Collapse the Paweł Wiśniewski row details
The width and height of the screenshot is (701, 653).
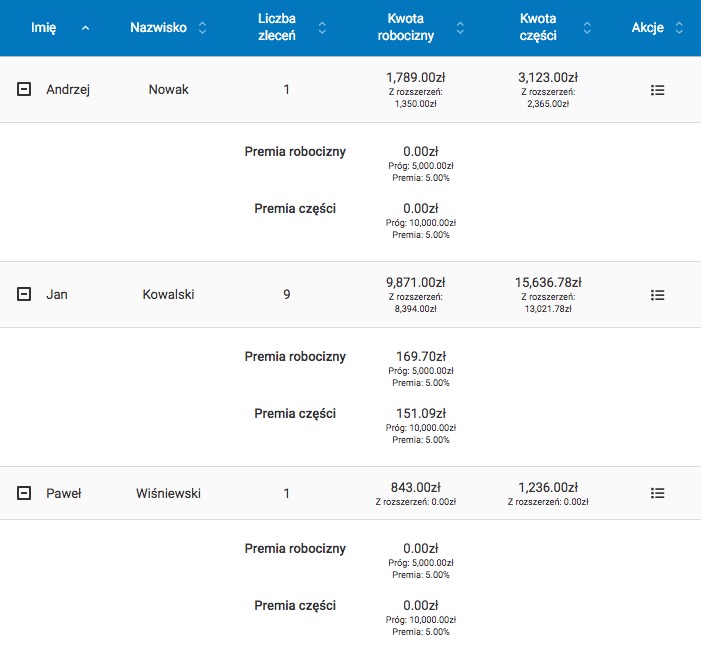tap(24, 493)
